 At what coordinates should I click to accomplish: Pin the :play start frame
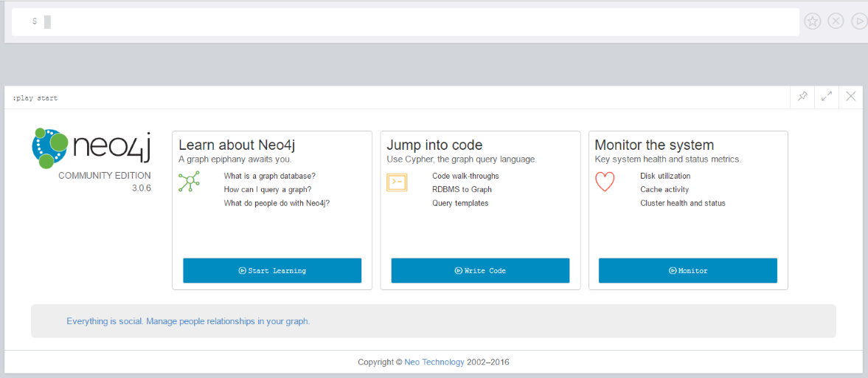802,97
